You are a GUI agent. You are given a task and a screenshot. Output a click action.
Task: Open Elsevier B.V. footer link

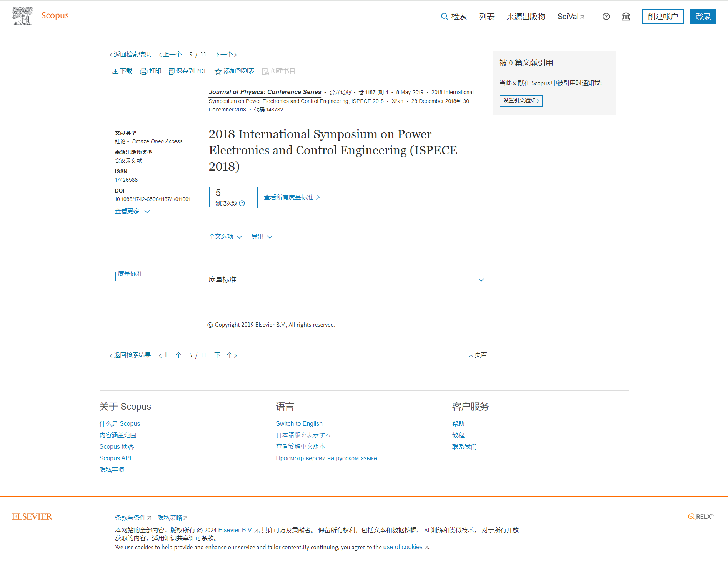[x=238, y=530]
